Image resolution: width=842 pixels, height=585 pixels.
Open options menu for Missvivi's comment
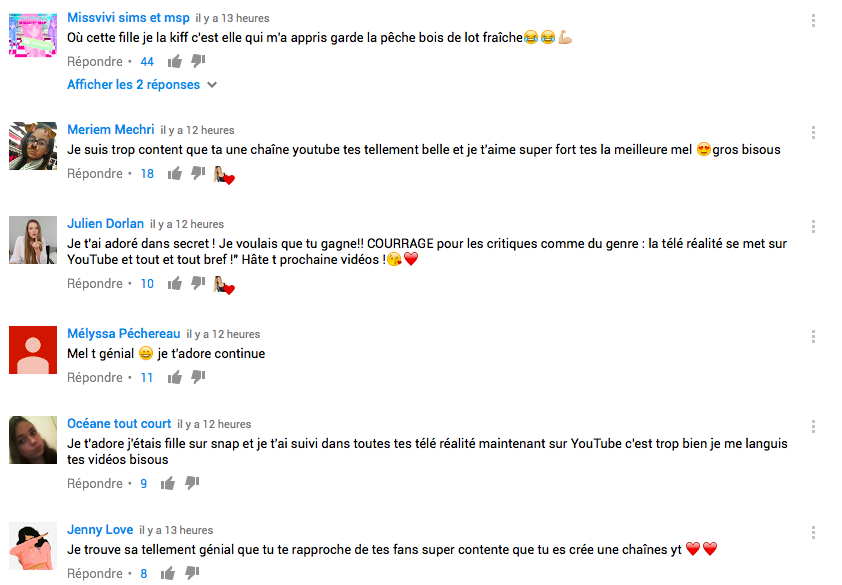(x=814, y=20)
